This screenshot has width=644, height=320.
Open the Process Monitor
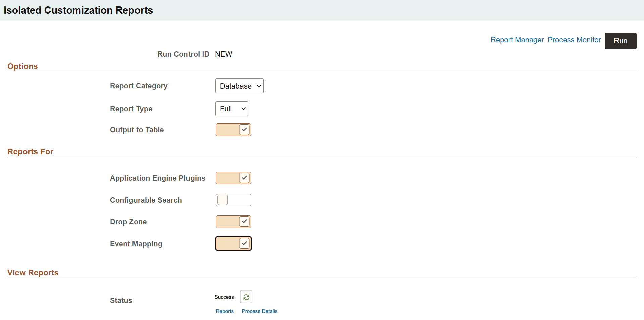[574, 40]
